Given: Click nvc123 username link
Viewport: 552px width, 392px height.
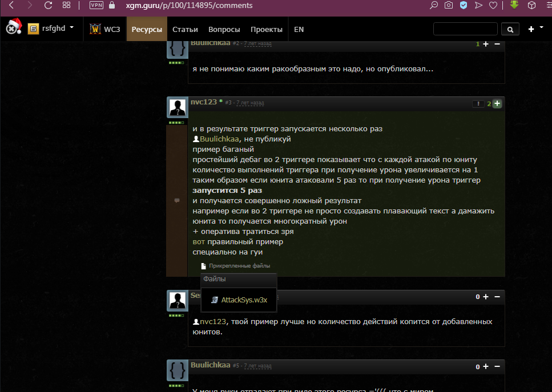Looking at the screenshot, I should click(x=204, y=102).
